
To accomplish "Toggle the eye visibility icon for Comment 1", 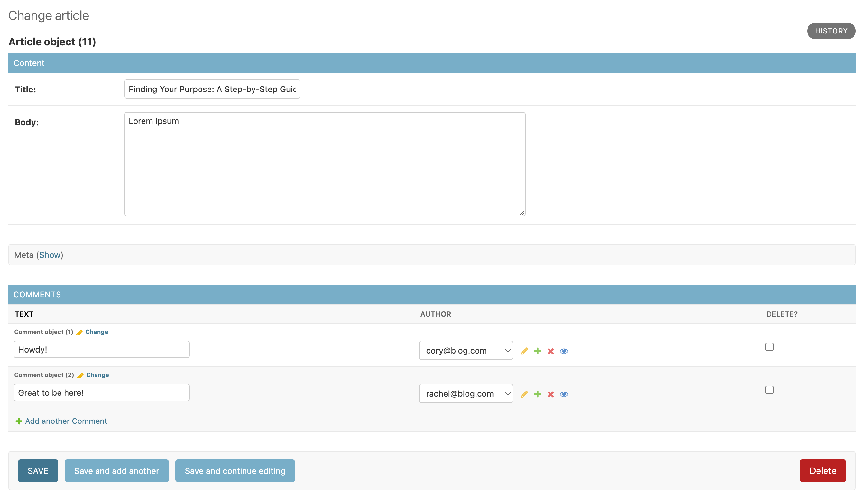I will (x=564, y=351).
